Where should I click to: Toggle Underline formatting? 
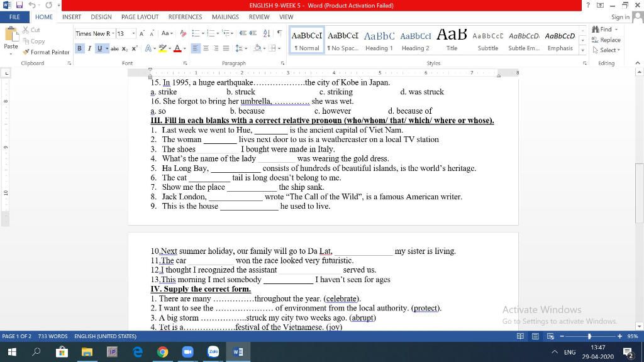[x=99, y=48]
